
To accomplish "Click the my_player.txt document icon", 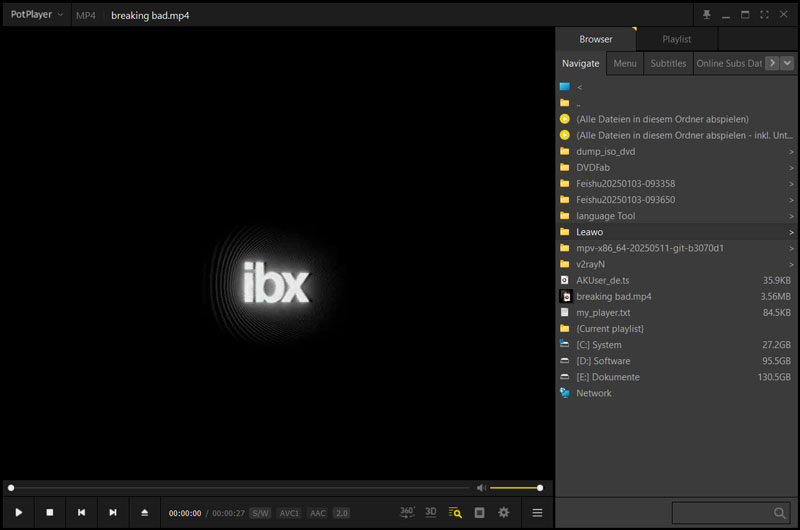I will pos(564,312).
